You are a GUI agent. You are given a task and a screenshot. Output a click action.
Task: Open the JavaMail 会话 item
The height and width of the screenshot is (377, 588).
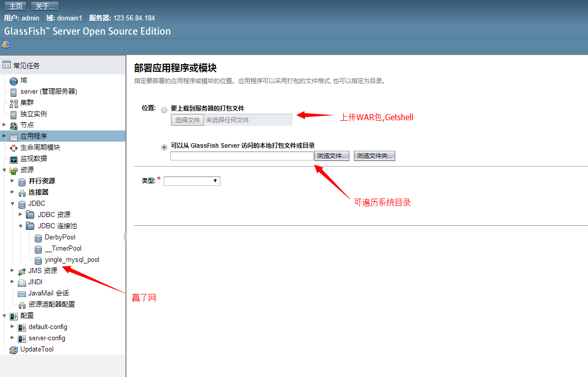48,293
